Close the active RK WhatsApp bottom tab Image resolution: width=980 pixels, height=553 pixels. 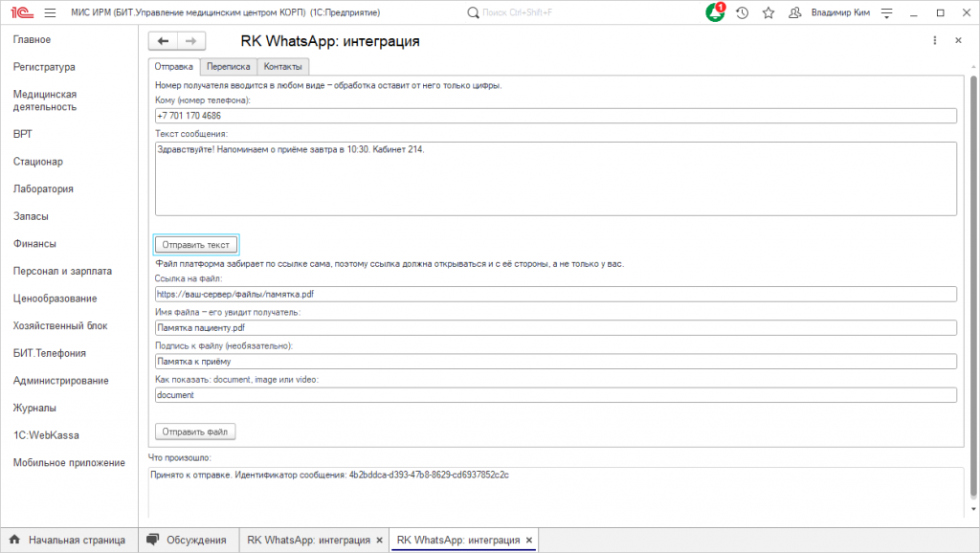(x=528, y=540)
